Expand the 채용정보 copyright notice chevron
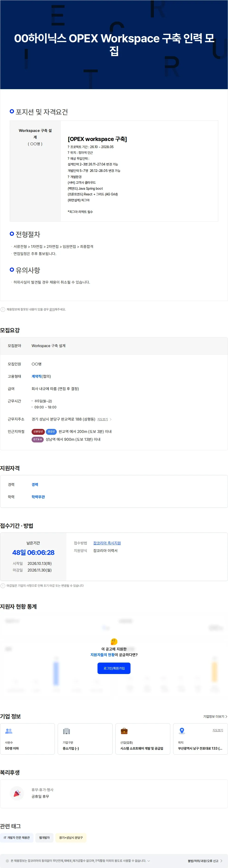Image resolution: width=228 pixels, height=868 pixels. coord(149,861)
